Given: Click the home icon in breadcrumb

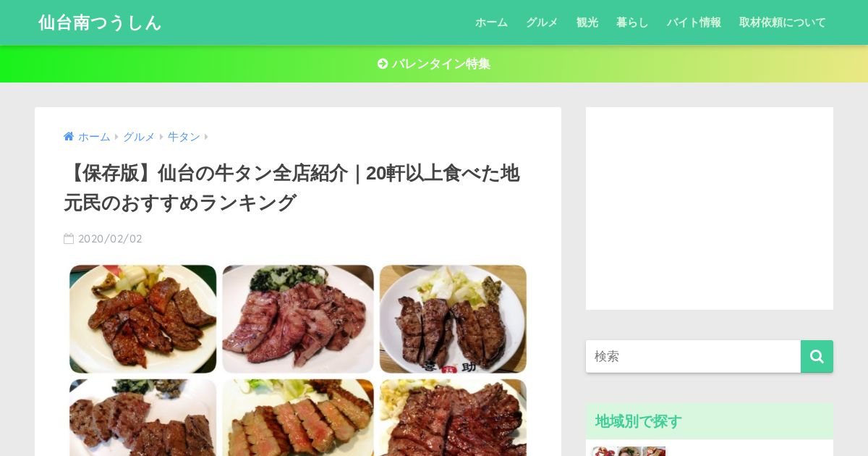Looking at the screenshot, I should (69, 136).
